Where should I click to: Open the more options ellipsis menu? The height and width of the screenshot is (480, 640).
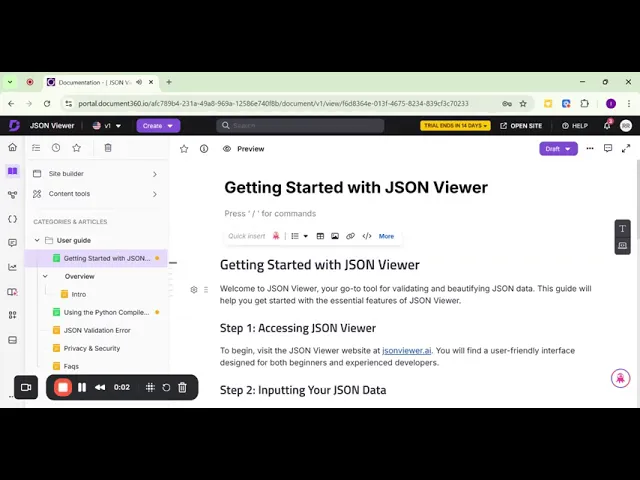[590, 149]
